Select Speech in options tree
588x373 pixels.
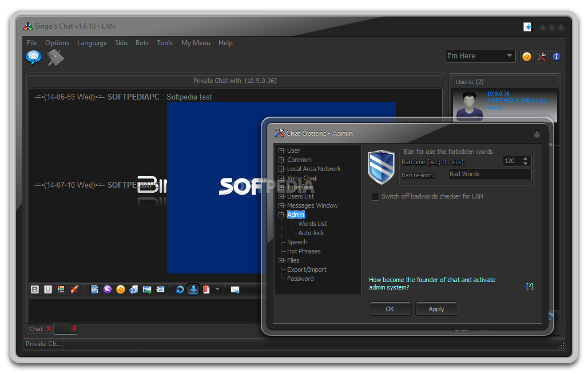tap(297, 242)
